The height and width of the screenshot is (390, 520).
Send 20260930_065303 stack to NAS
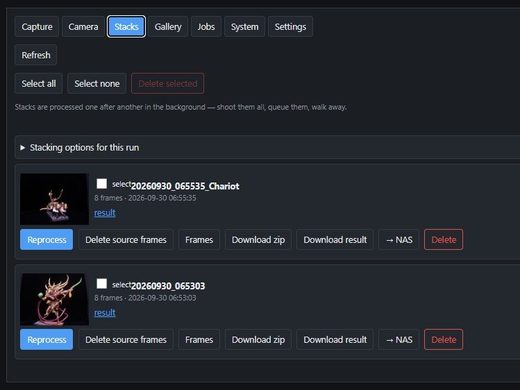399,340
